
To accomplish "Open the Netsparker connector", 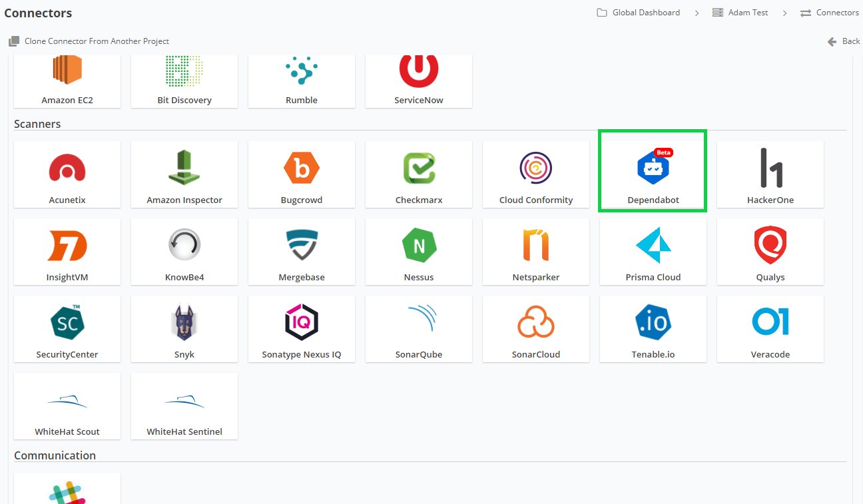I will [536, 252].
